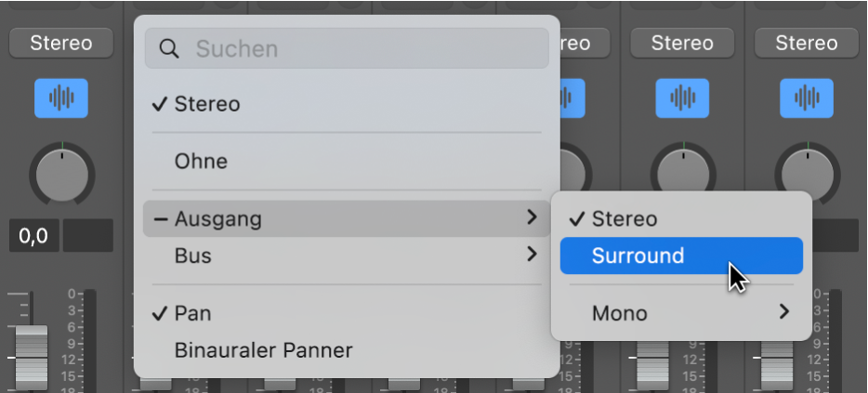Click the magnifier icon in the search box
The height and width of the screenshot is (393, 868).
[169, 48]
